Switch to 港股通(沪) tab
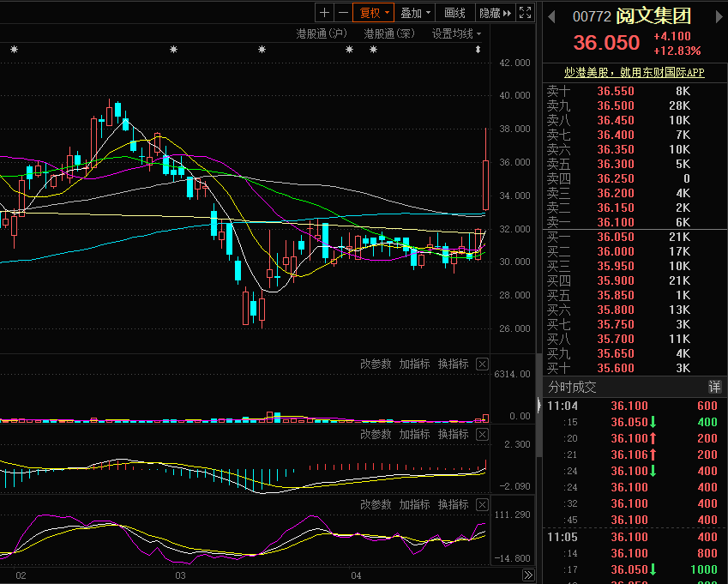 322,34
